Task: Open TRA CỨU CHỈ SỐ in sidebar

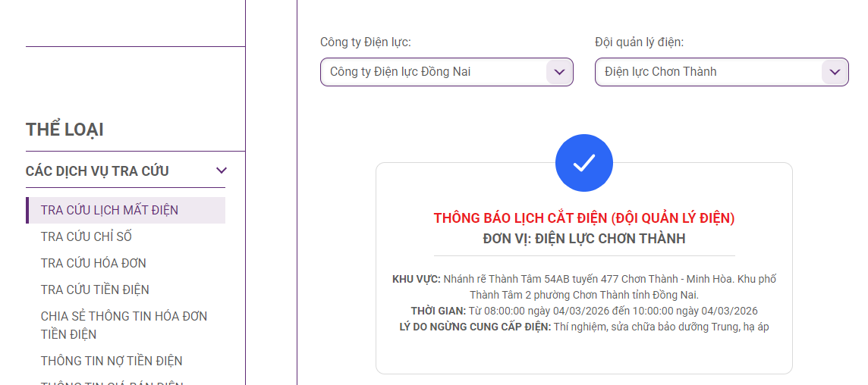Action: (86, 236)
